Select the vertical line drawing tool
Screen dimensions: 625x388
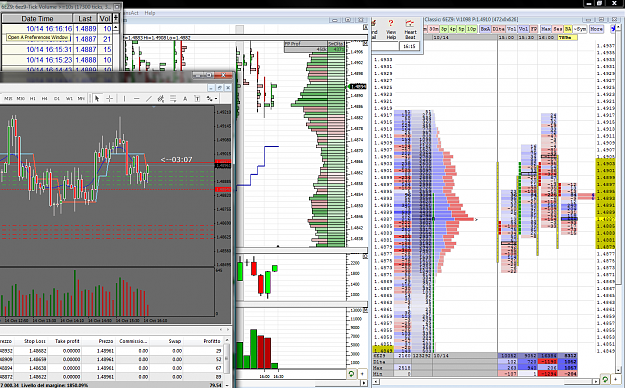click(124, 98)
